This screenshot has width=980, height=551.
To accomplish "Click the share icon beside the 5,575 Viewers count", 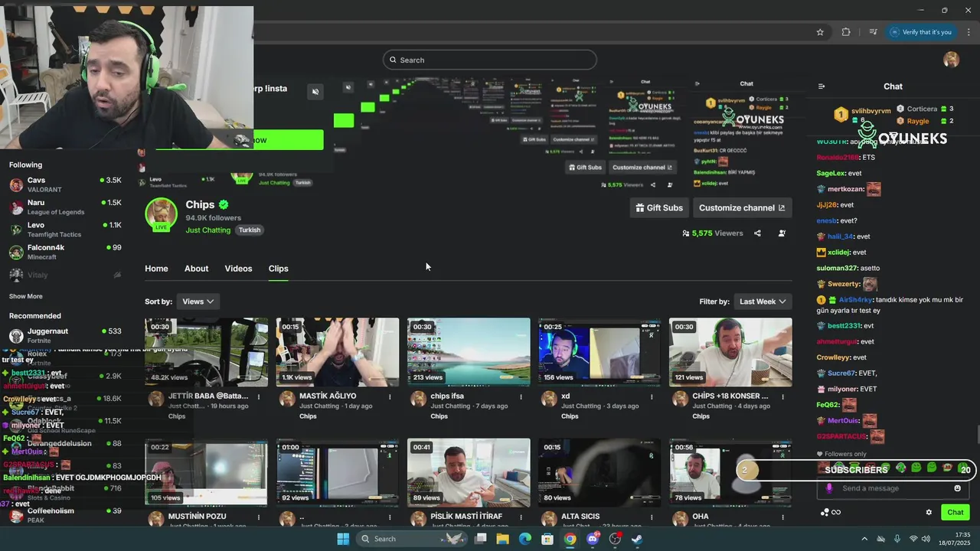I will [x=757, y=233].
